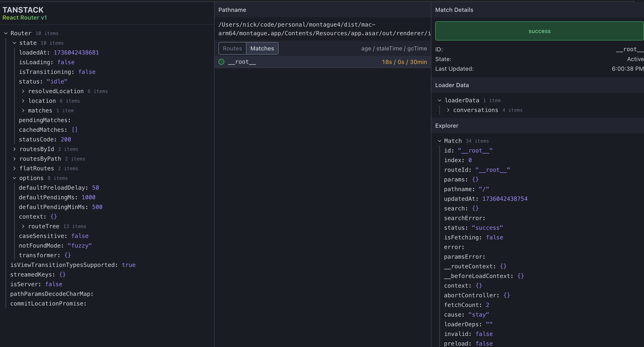The width and height of the screenshot is (644, 347).
Task: Click the pendingMatches row
Action: 45,120
